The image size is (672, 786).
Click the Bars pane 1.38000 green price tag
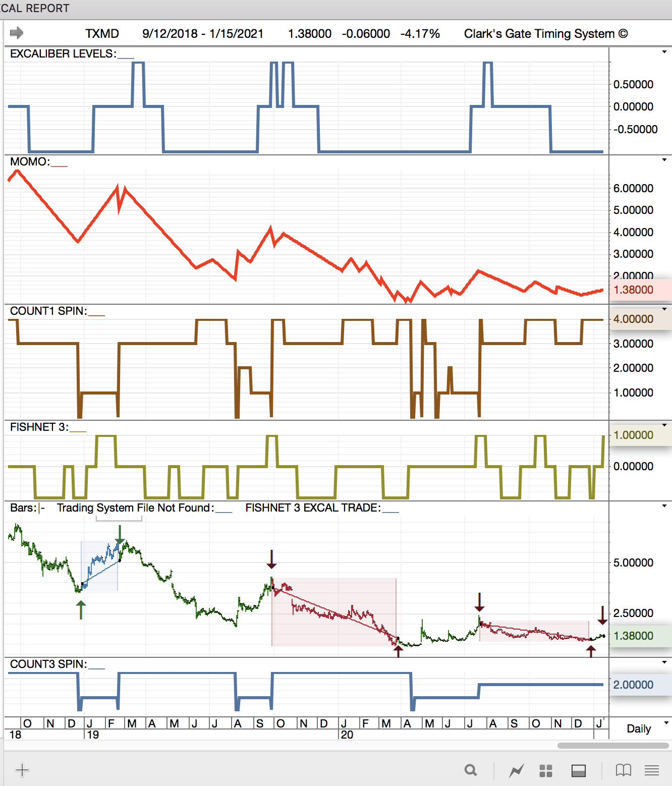coord(640,636)
